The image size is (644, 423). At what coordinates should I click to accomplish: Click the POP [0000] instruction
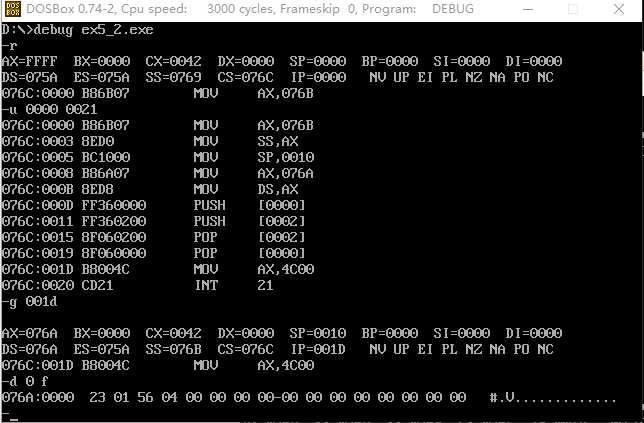249,253
